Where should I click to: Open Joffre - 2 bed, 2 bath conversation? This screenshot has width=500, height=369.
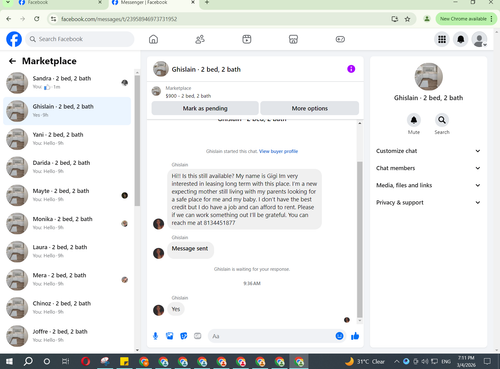[67, 336]
